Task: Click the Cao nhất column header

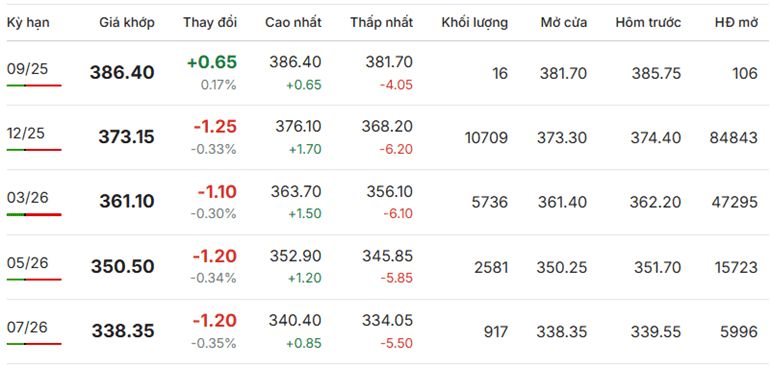Action: click(x=294, y=23)
